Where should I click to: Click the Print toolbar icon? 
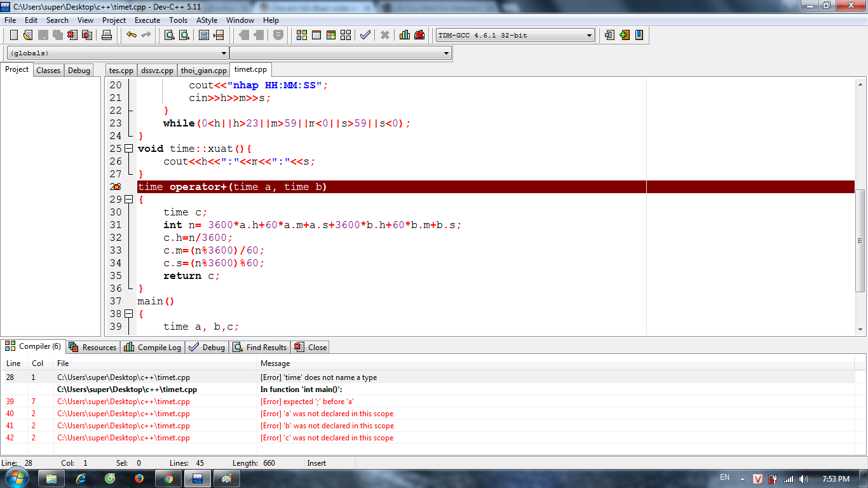pos(107,35)
